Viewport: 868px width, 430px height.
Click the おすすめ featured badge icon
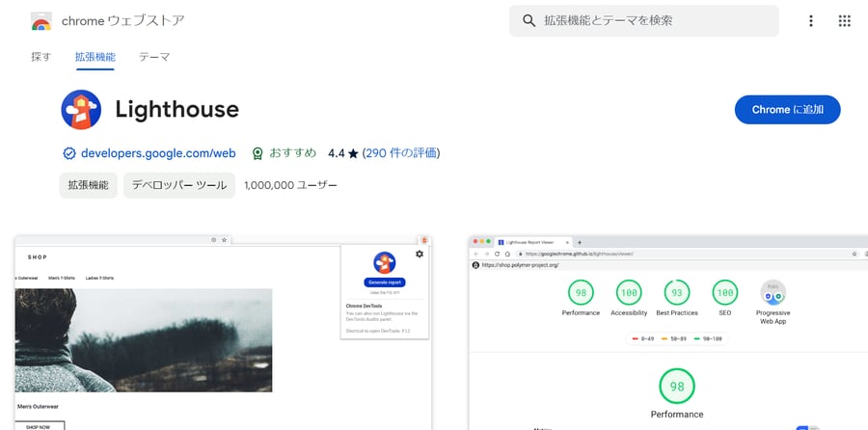pyautogui.click(x=258, y=153)
